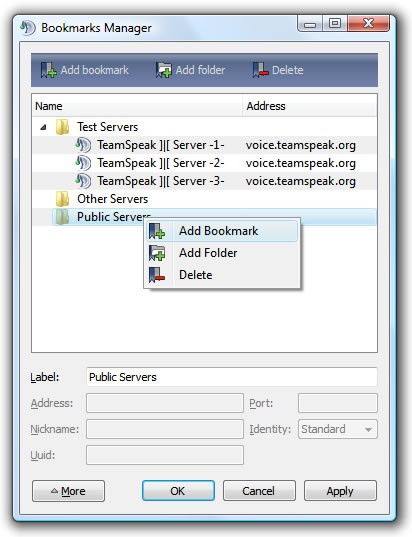Click the Test Servers folder icon

[x=63, y=127]
